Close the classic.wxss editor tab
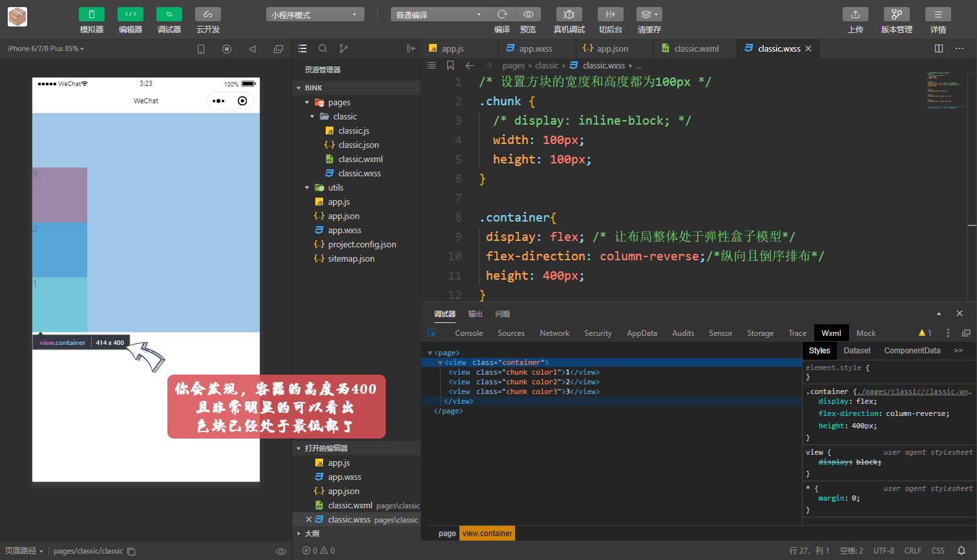 coord(808,48)
